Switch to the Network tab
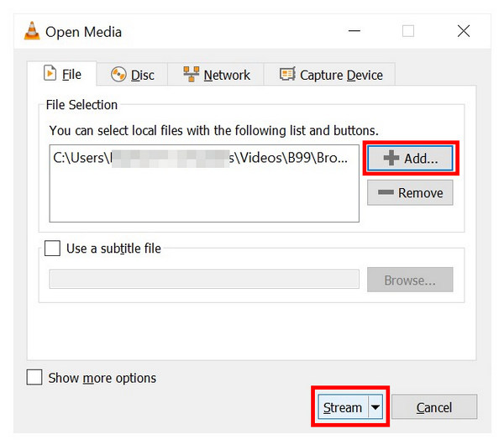 pyautogui.click(x=216, y=75)
